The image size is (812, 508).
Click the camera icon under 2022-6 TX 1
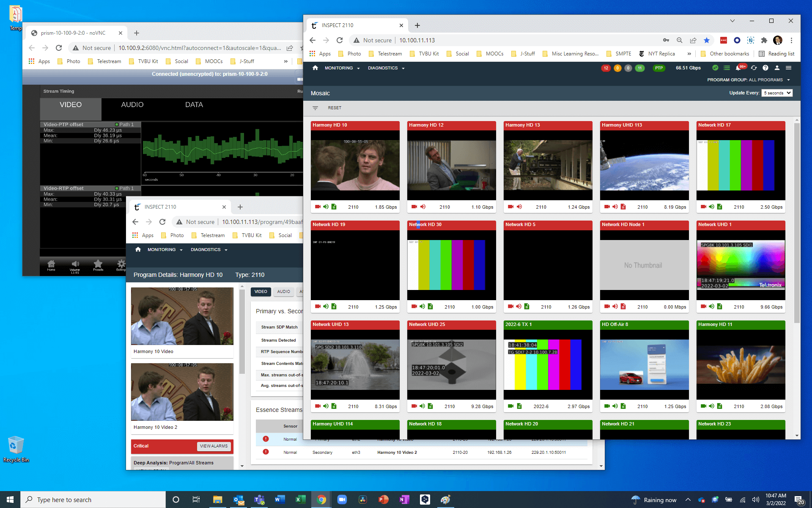pos(510,406)
